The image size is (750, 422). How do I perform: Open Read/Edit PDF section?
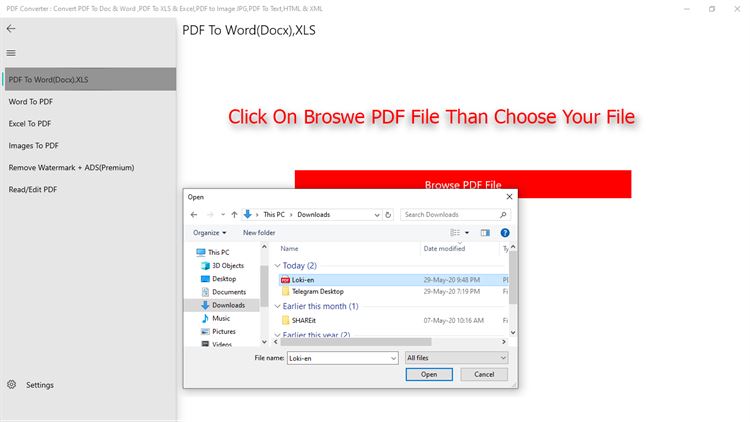pyautogui.click(x=33, y=189)
